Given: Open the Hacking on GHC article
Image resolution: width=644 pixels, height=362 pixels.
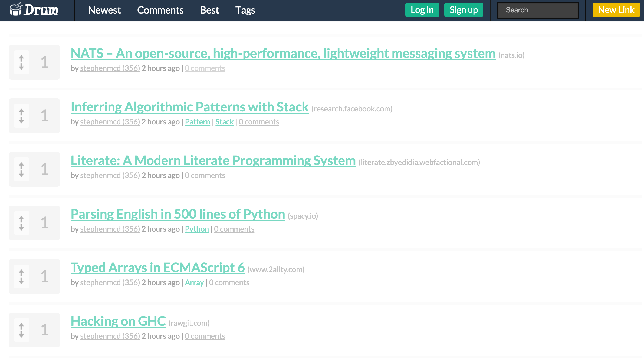Looking at the screenshot, I should [x=118, y=321].
